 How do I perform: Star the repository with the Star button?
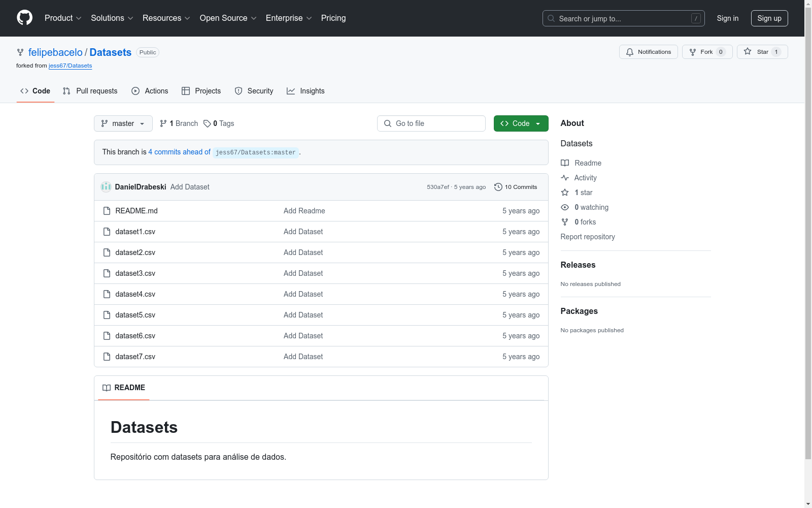(762, 52)
